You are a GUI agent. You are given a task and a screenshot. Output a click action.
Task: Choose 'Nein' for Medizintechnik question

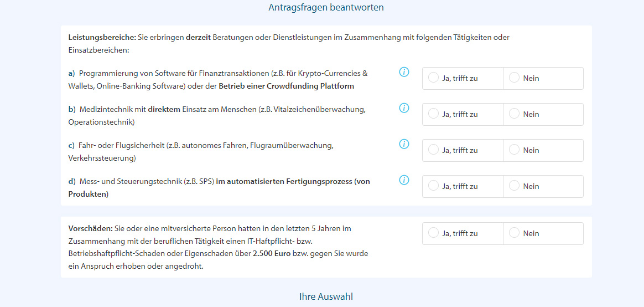(x=543, y=114)
